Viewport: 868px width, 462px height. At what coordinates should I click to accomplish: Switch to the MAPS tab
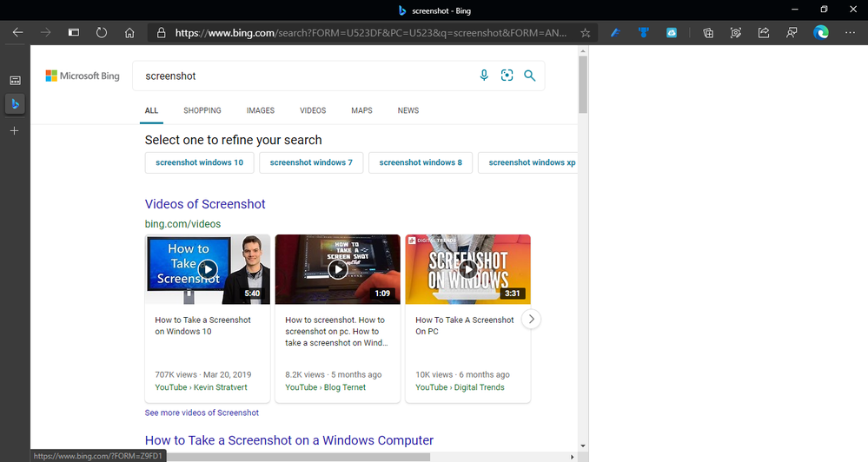coord(361,110)
